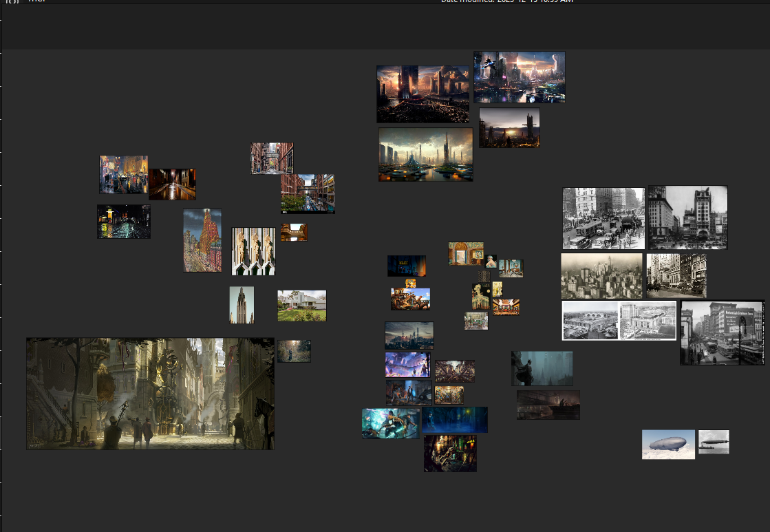This screenshot has width=770, height=532.
Task: Select the blue night street with hatted figure
Action: coord(455,420)
